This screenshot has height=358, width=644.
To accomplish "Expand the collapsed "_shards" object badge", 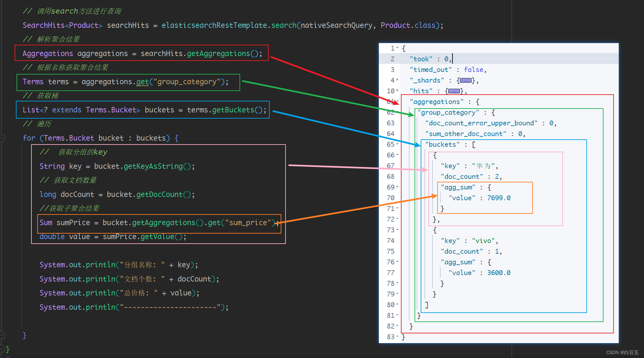I will click(465, 80).
